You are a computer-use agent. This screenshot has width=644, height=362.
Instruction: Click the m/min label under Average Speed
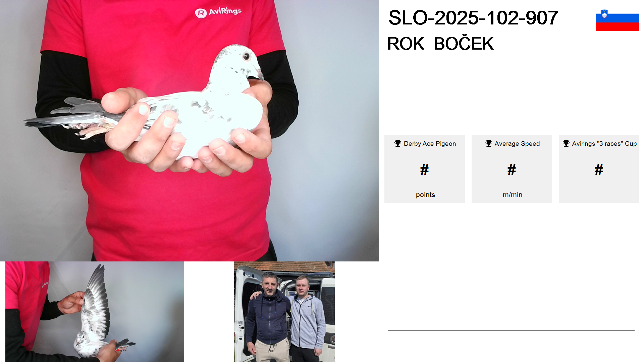(x=513, y=195)
